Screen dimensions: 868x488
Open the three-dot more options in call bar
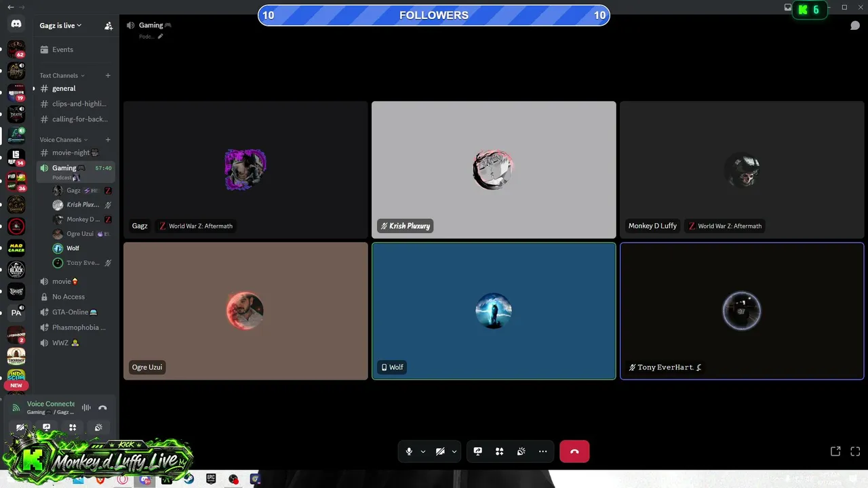[542, 451]
